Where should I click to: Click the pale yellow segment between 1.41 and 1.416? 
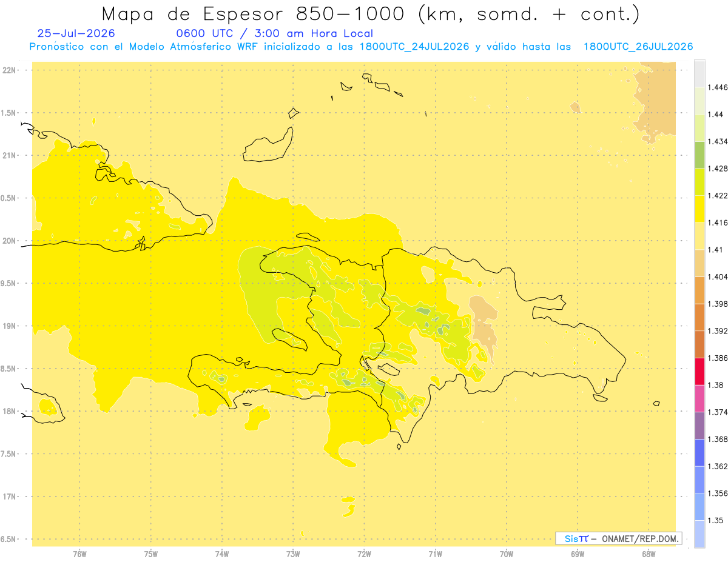(699, 236)
